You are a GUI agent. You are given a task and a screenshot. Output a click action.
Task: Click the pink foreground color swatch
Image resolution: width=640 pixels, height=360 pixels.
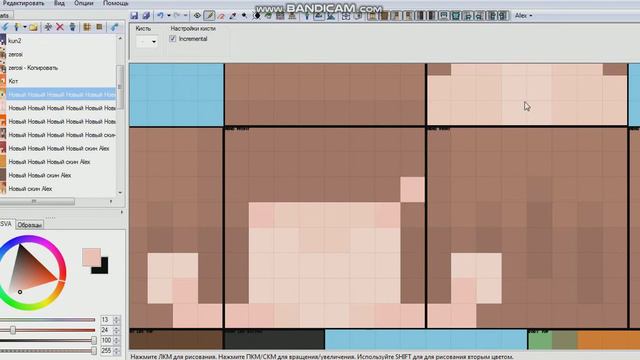[x=91, y=257]
